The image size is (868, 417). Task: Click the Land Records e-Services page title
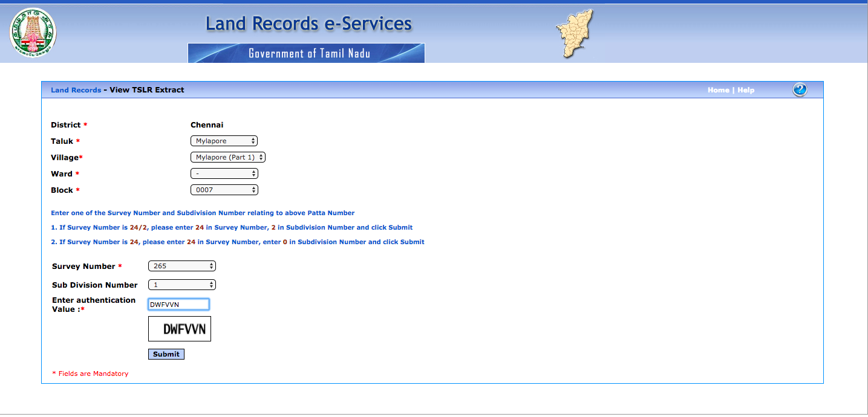pyautogui.click(x=308, y=24)
